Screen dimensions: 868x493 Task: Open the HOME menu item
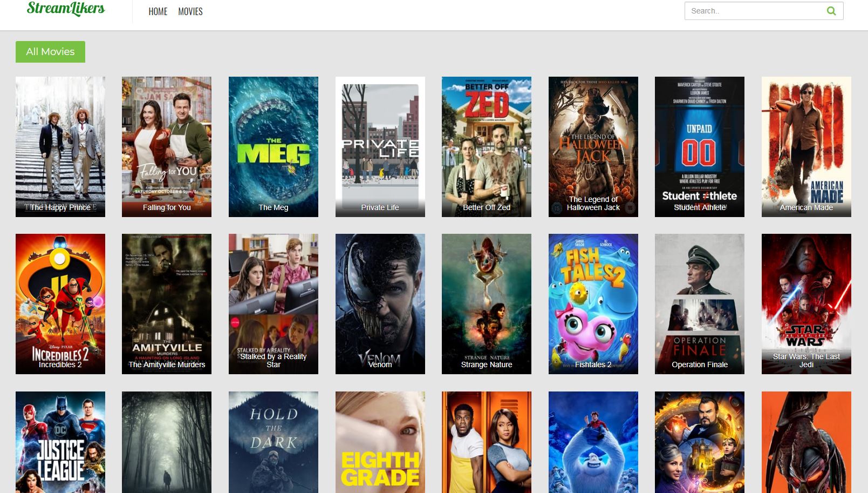pos(158,11)
